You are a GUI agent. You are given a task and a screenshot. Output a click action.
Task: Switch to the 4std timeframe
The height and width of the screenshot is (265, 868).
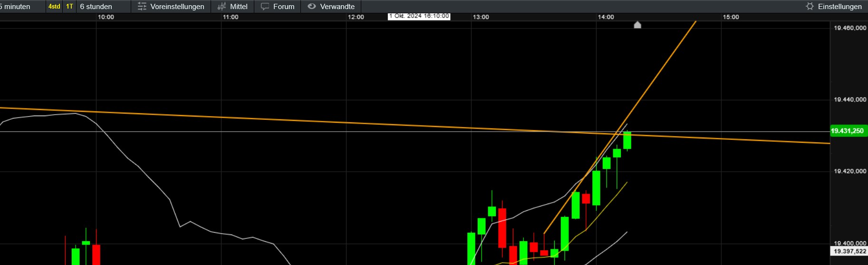click(54, 7)
